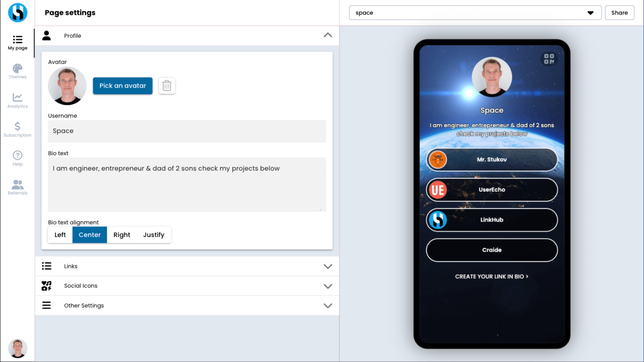
Task: Switch to My page in sidebar
Action: (x=17, y=43)
